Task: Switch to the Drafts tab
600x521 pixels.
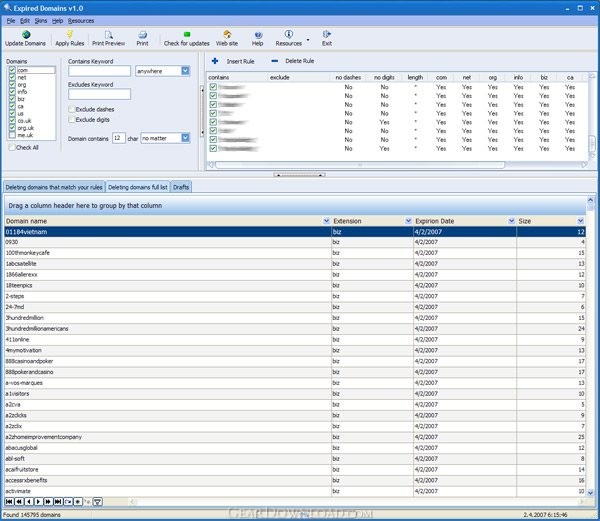Action: tap(181, 187)
